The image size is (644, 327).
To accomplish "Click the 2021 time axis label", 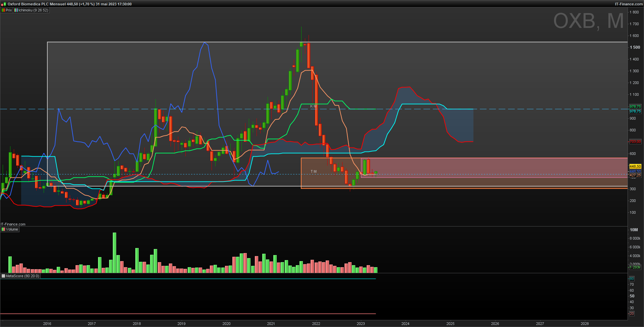I will coord(271,324).
